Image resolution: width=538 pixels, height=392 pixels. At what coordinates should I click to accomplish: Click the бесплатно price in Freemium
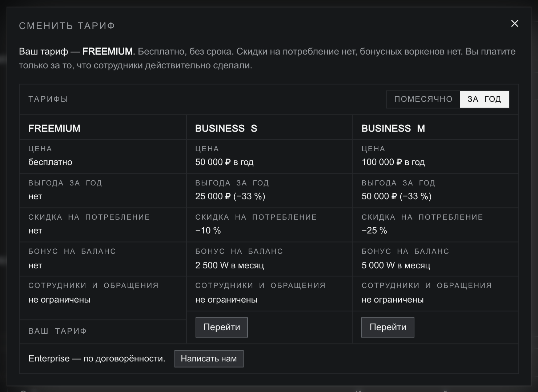(51, 162)
